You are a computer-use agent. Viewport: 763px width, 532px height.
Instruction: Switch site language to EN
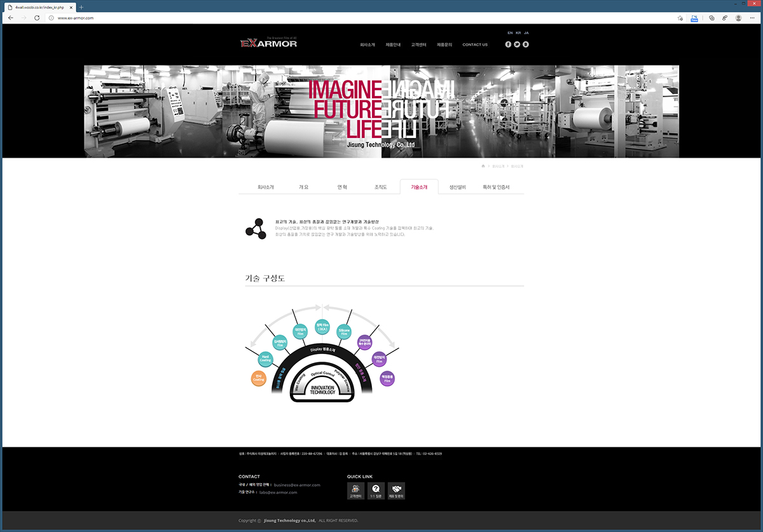pyautogui.click(x=510, y=32)
